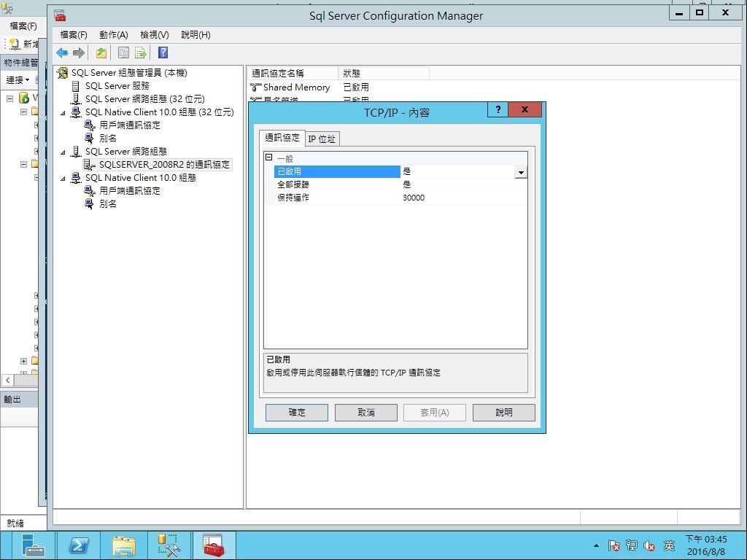Open PowerShell from the taskbar

click(x=79, y=545)
